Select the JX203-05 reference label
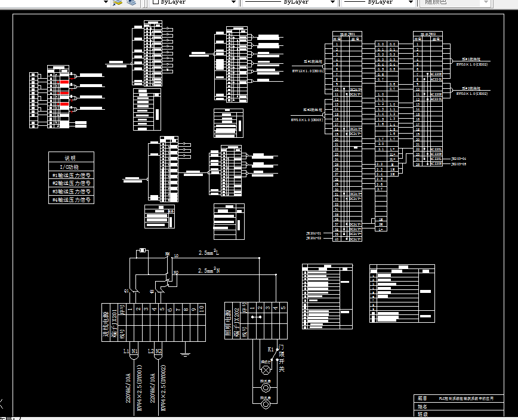Image resolution: width=518 pixels, height=420 pixels. click(x=458, y=164)
